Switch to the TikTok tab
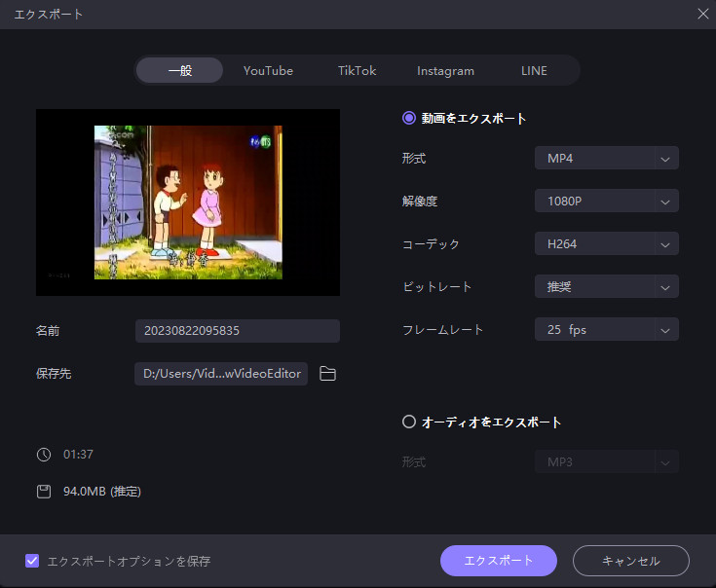716x588 pixels. coord(358,70)
